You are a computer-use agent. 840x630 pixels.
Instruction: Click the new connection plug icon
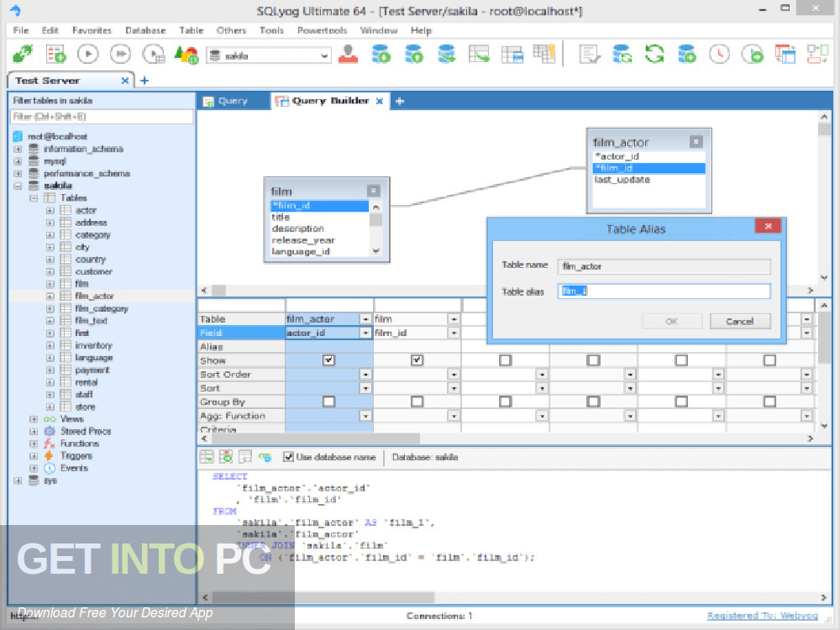23,55
